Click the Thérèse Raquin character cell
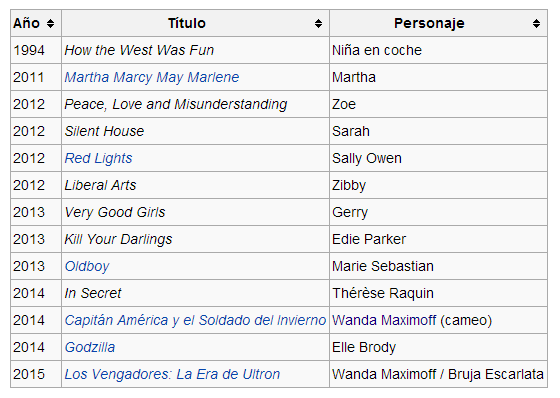This screenshot has width=560, height=398. 438,293
